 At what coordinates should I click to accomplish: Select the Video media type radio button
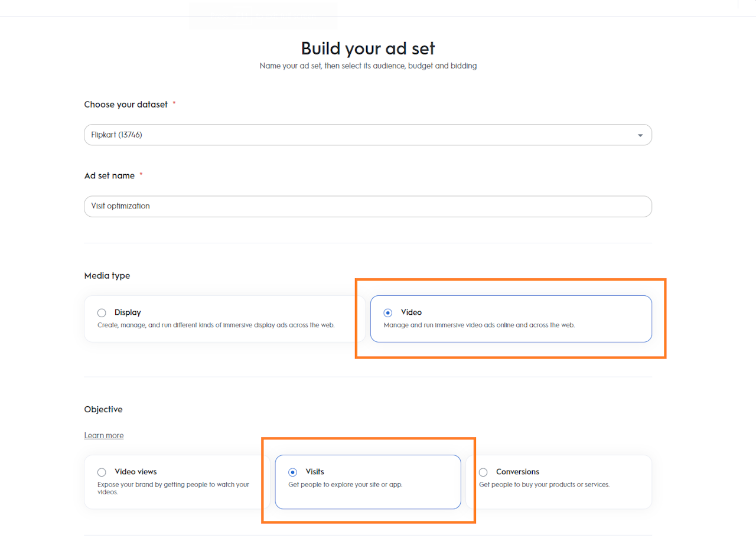387,312
